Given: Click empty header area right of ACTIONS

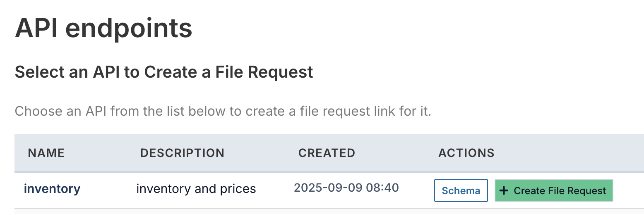Looking at the screenshot, I should point(571,153).
